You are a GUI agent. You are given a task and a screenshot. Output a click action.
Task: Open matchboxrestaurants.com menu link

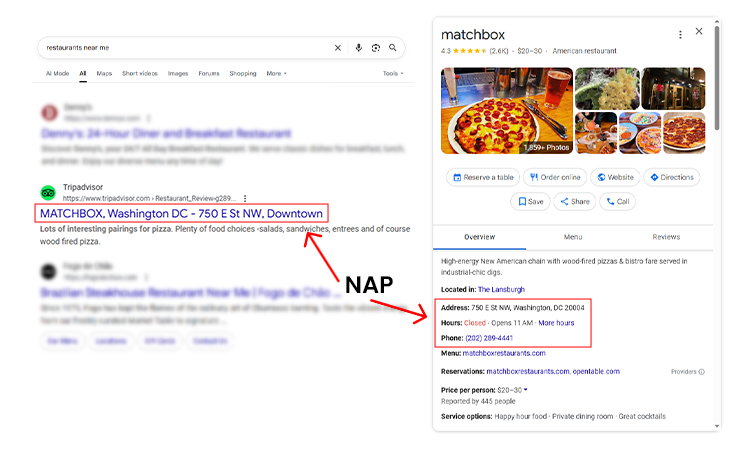(504, 353)
